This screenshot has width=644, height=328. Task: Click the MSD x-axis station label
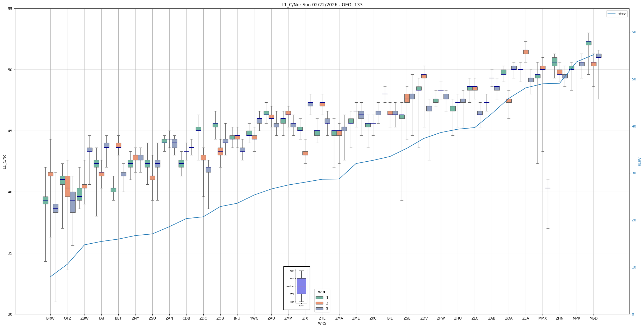(x=593, y=318)
